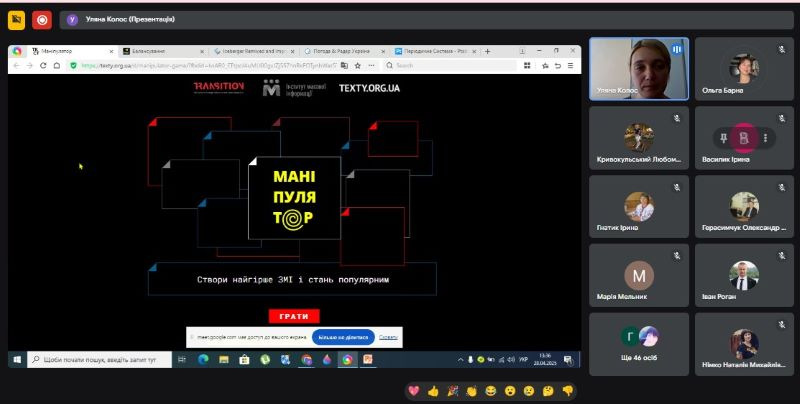
Task: Send the party popper reaction
Action: (452, 391)
